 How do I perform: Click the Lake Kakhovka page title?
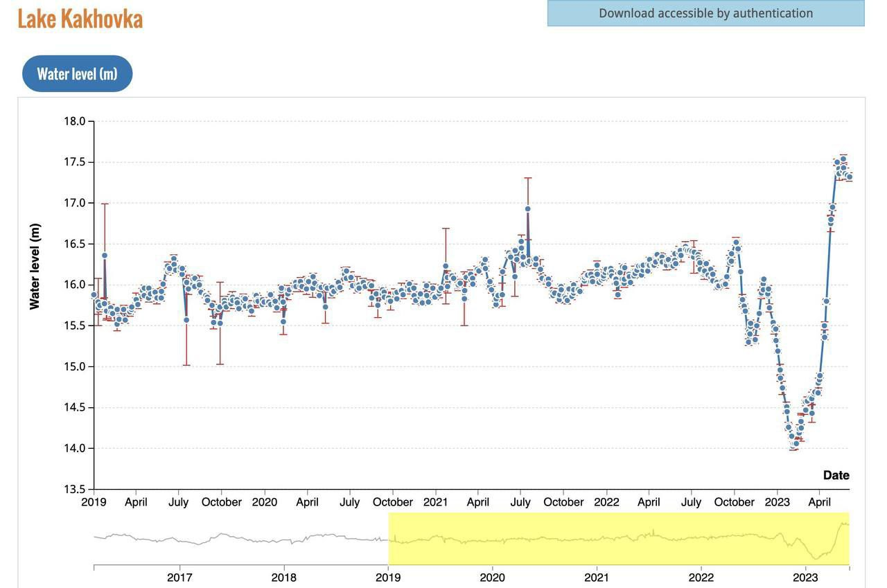(x=80, y=19)
